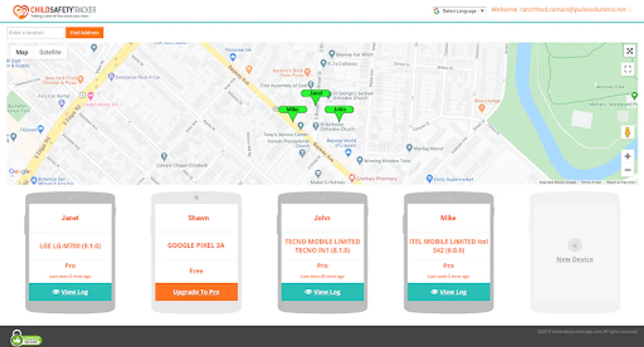This screenshot has width=644, height=347.
Task: Expand the Welcome account menu
Action: [x=561, y=10]
